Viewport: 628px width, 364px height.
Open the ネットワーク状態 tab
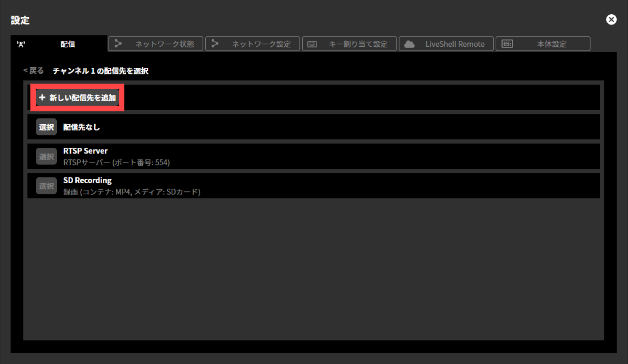(156, 43)
